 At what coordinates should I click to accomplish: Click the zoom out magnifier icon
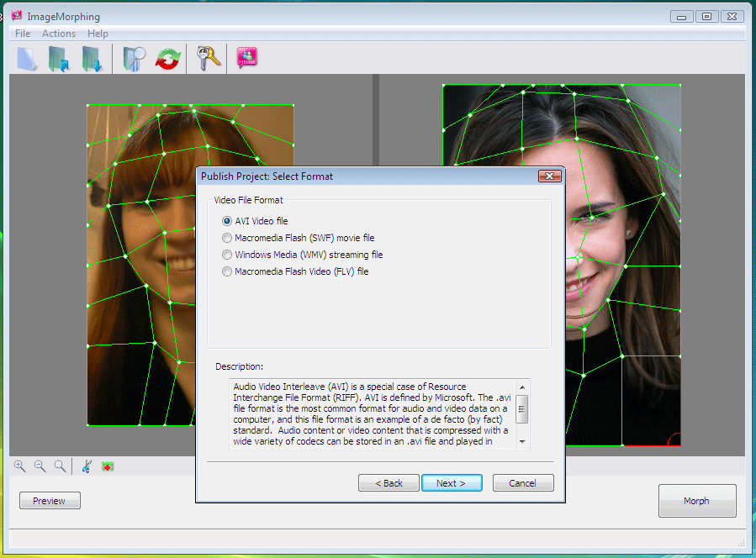40,466
